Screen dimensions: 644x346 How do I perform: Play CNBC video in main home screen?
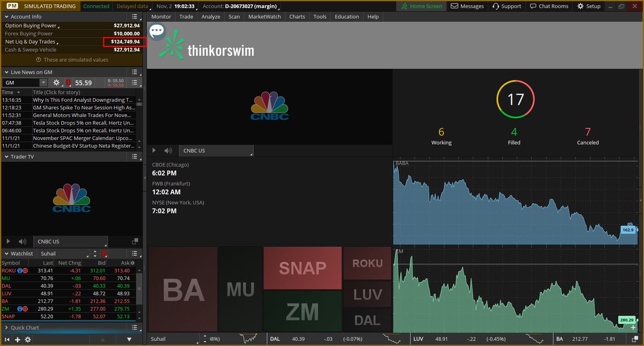(155, 151)
